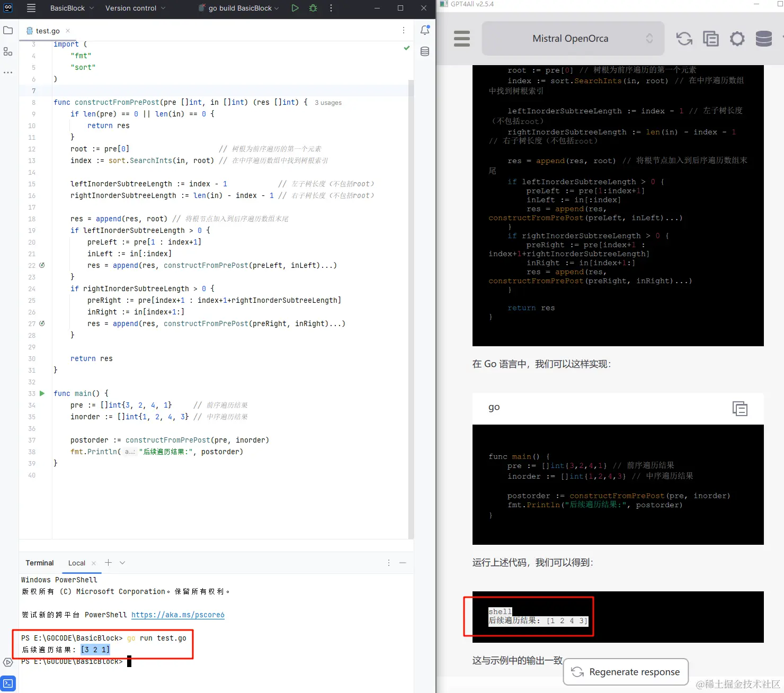Open the Notifications bell icon
784x693 pixels.
pyautogui.click(x=425, y=30)
